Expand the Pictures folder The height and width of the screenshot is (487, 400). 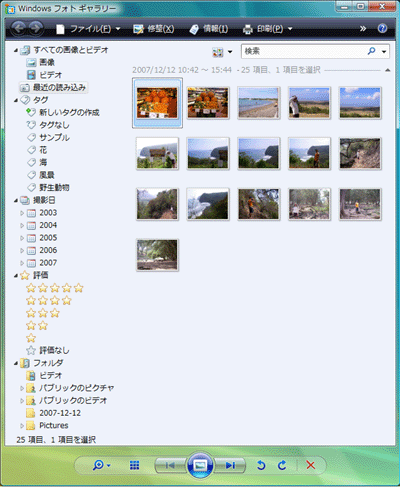(x=22, y=426)
